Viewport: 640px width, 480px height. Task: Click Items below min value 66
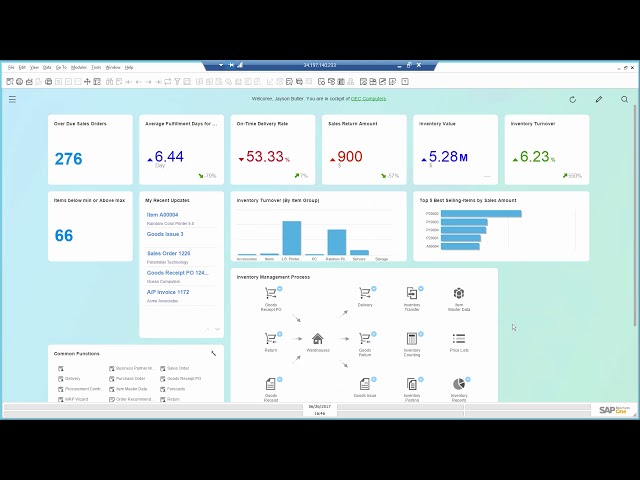pos(64,236)
